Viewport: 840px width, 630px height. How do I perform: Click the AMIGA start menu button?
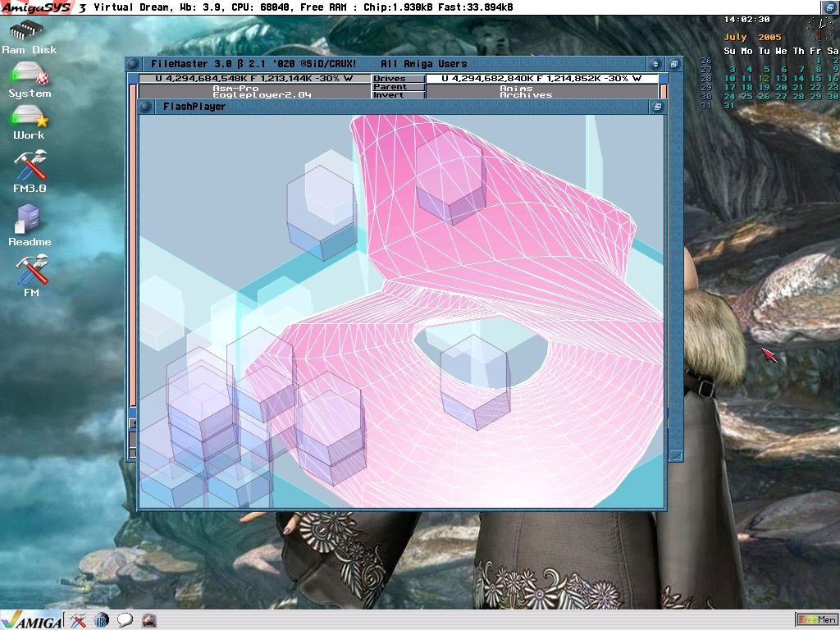click(x=32, y=620)
